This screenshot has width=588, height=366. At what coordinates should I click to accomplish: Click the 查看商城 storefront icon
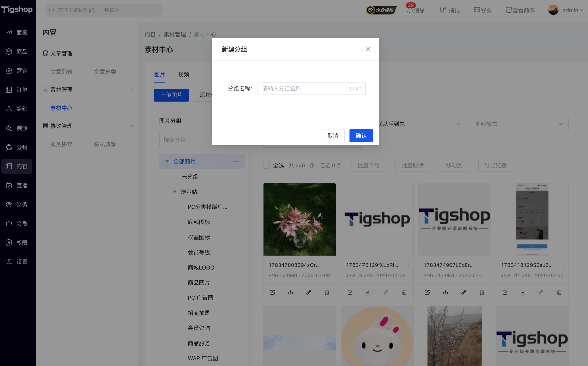509,10
